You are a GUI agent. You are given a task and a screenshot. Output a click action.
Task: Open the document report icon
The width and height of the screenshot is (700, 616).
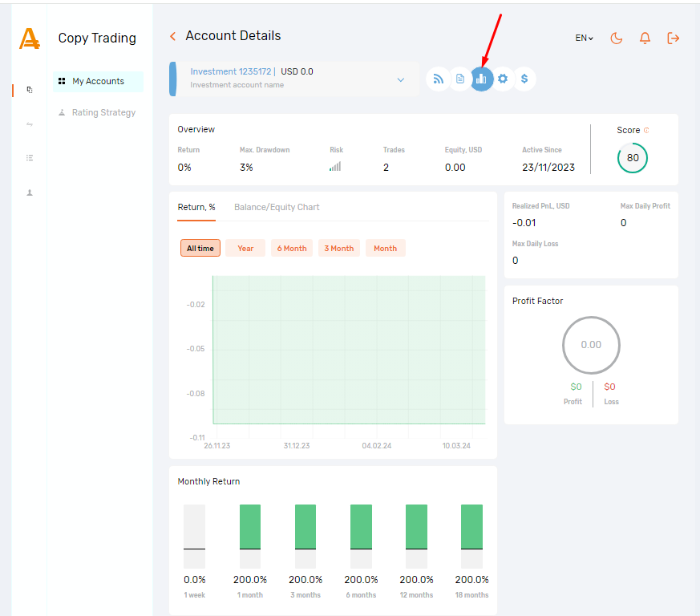(459, 79)
